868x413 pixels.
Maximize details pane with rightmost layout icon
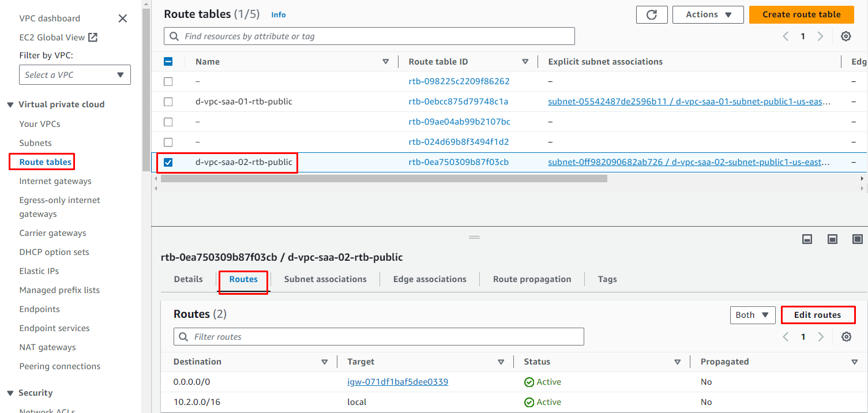pos(858,239)
